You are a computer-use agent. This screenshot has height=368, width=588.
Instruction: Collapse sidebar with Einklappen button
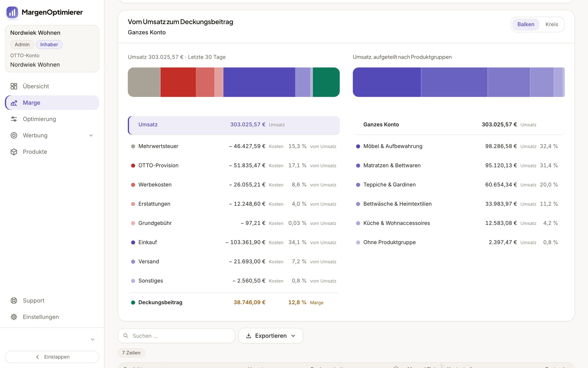52,357
